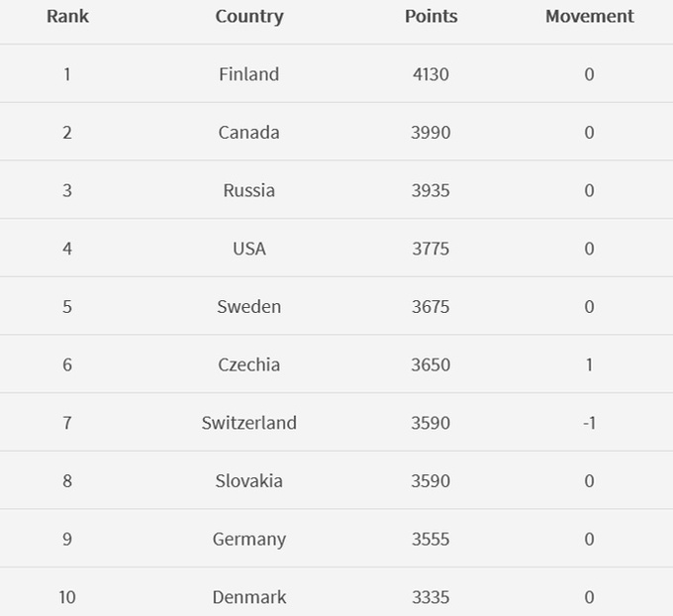
Task: Select the Czechia country cell
Action: pyautogui.click(x=249, y=364)
